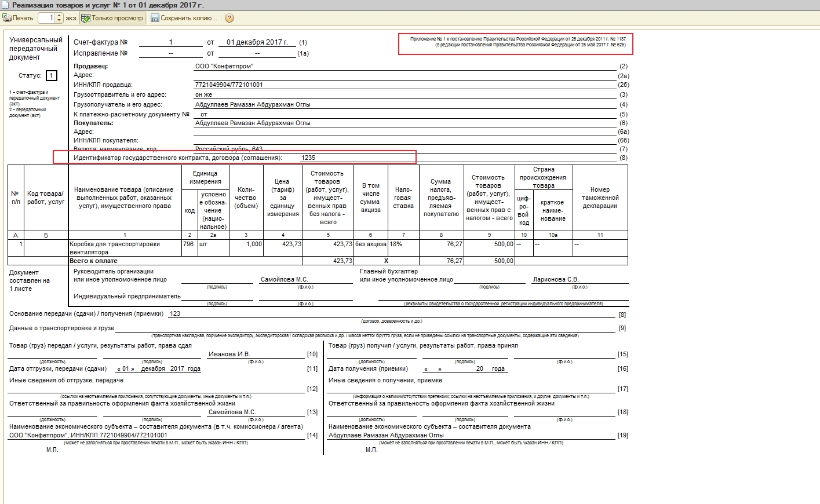Screen dimensions: 820x504
Task: Click column header Номер таможенной декларации
Action: [x=600, y=198]
